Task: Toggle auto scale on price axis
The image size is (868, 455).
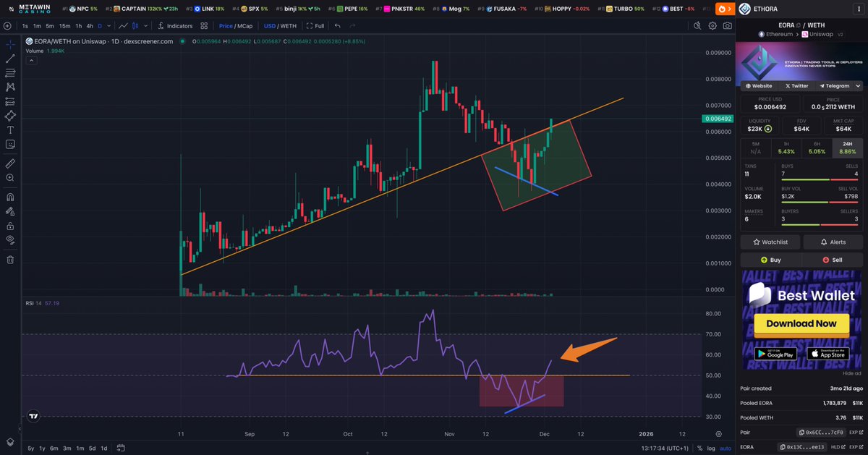Action: (x=725, y=448)
